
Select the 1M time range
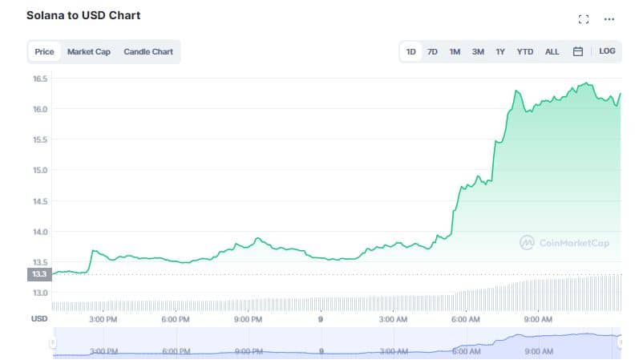(455, 51)
